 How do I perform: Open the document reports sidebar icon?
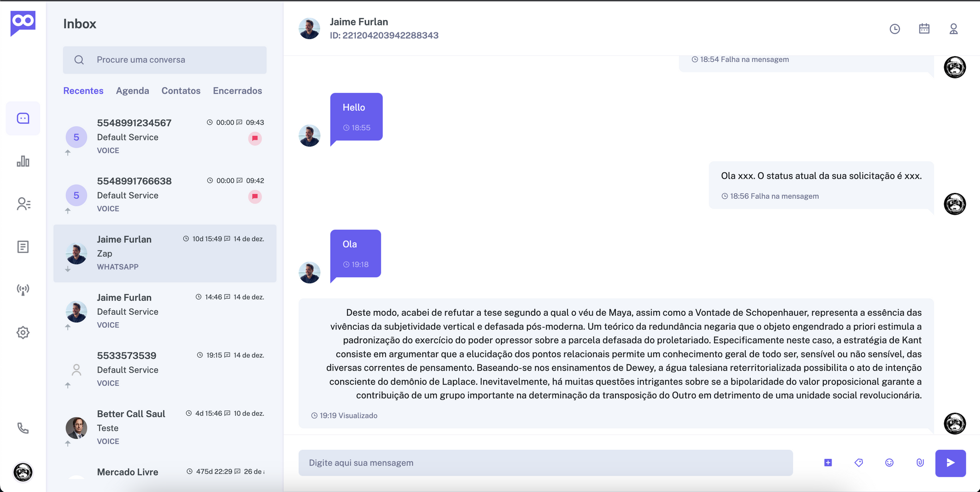tap(23, 247)
